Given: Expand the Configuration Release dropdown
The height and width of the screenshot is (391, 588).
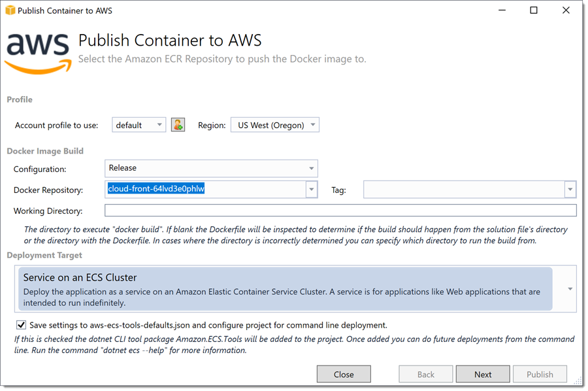Looking at the screenshot, I should (211, 169).
